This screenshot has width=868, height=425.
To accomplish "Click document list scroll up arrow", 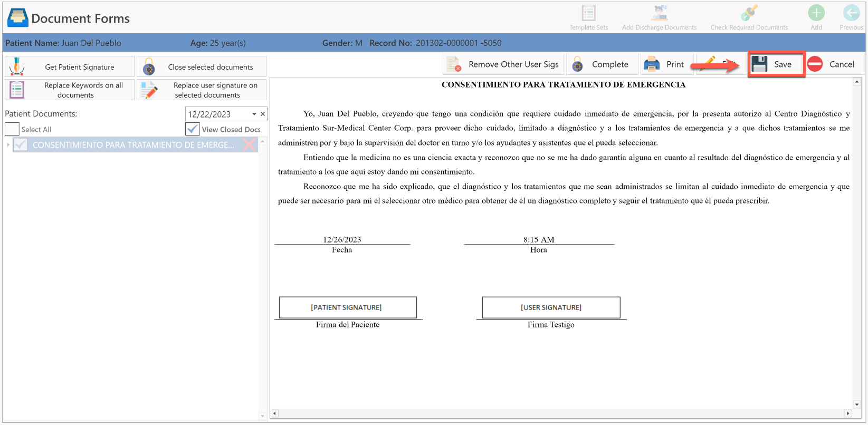I will [262, 141].
